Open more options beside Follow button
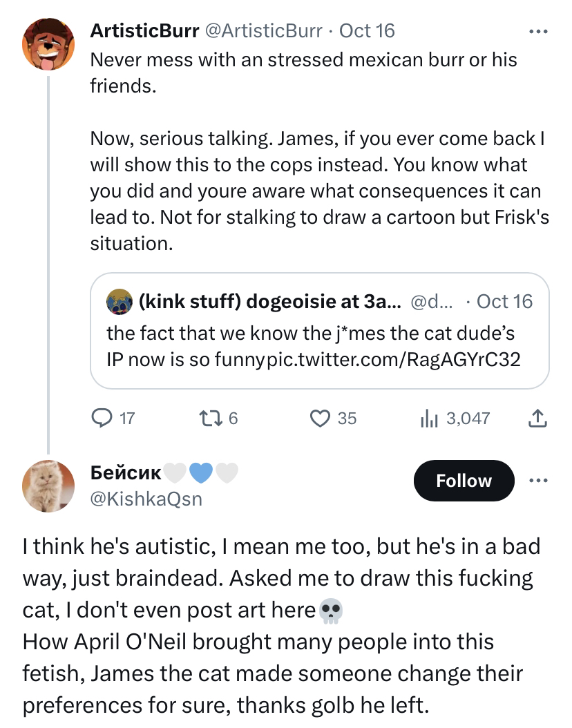This screenshot has height=728, width=572. coord(539,480)
